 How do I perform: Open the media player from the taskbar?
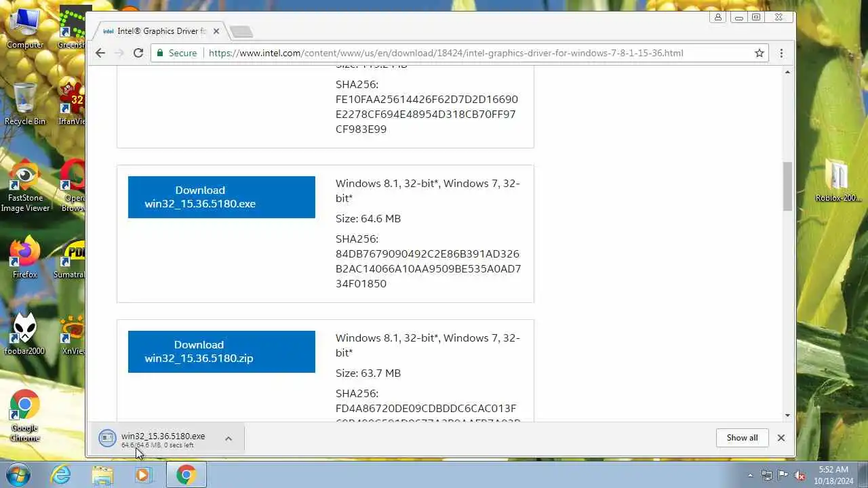pos(143,474)
